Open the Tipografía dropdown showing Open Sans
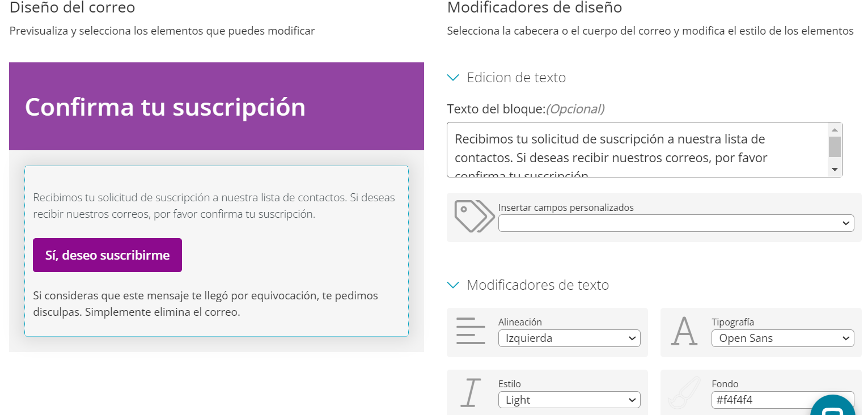This screenshot has width=868, height=415. (x=782, y=338)
